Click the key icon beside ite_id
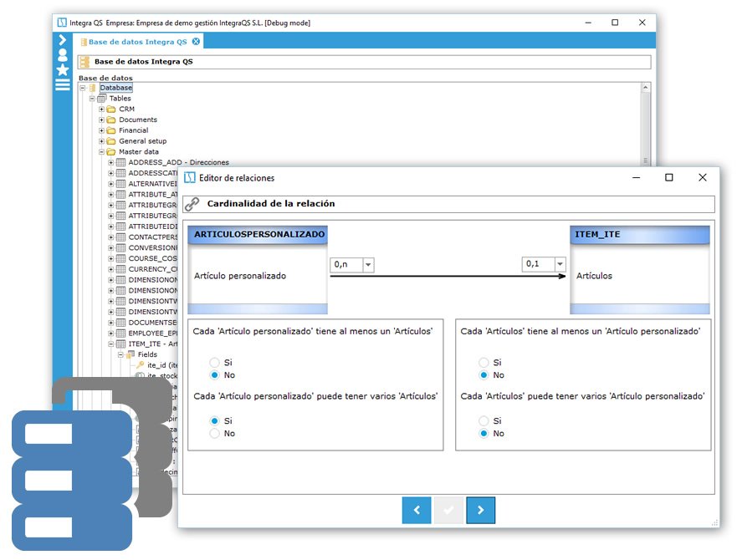Screen dimensions: 737x560 140,365
